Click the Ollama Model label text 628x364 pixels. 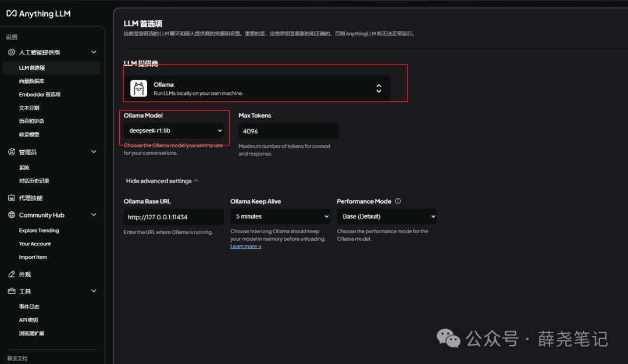[x=143, y=115]
